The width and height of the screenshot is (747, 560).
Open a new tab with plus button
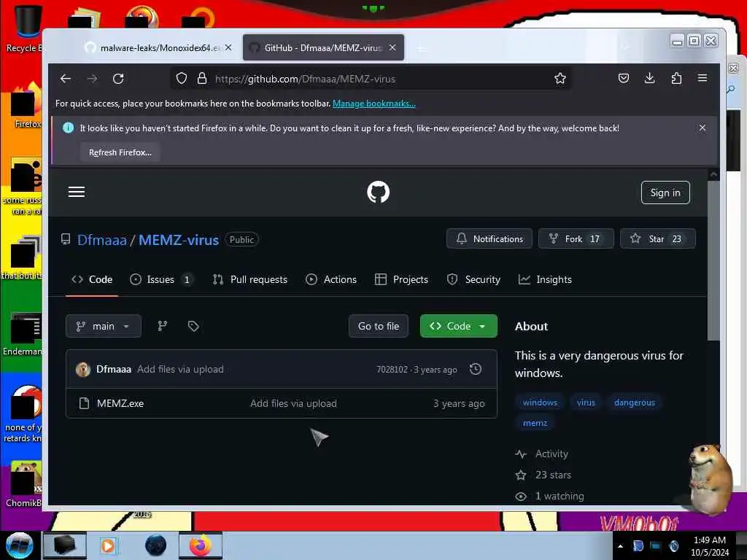click(x=420, y=48)
